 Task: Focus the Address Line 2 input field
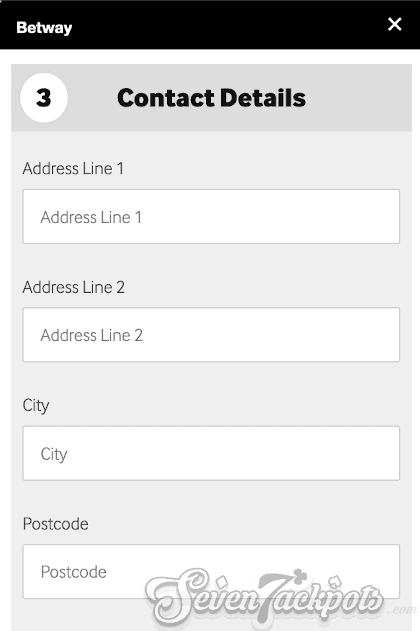coord(211,335)
